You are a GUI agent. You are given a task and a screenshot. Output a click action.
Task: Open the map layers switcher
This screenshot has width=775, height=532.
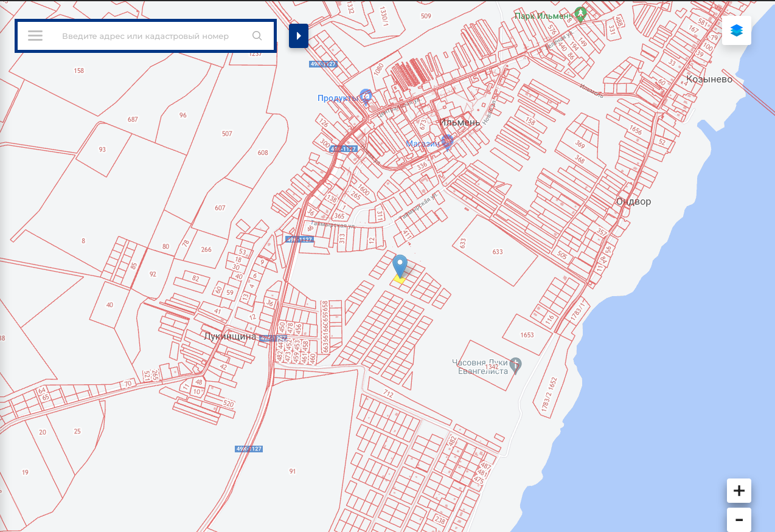click(x=736, y=31)
